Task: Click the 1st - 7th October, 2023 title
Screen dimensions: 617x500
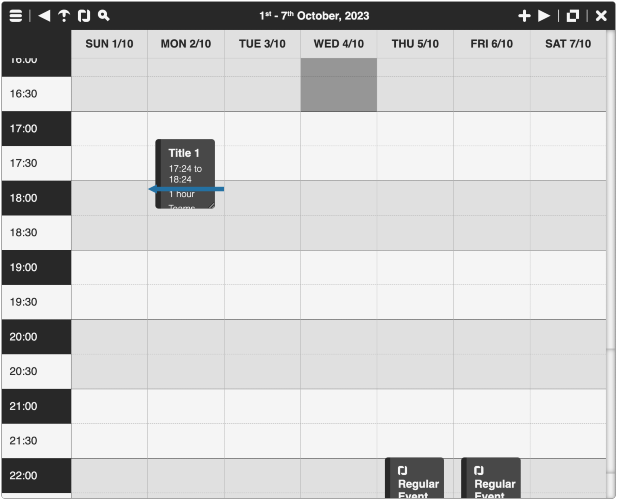Action: [x=314, y=16]
